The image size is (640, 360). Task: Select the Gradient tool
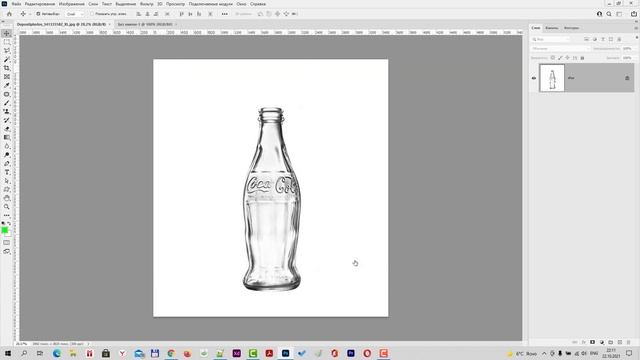pos(7,138)
